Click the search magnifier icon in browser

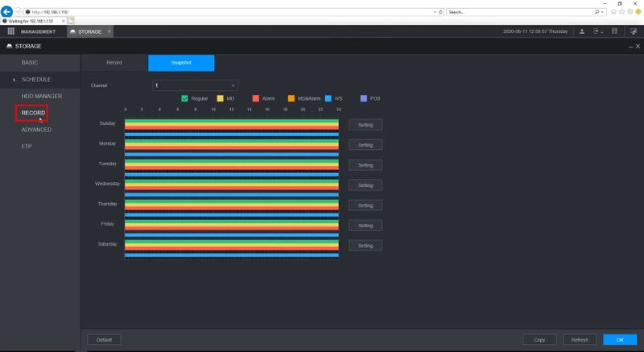tap(597, 12)
